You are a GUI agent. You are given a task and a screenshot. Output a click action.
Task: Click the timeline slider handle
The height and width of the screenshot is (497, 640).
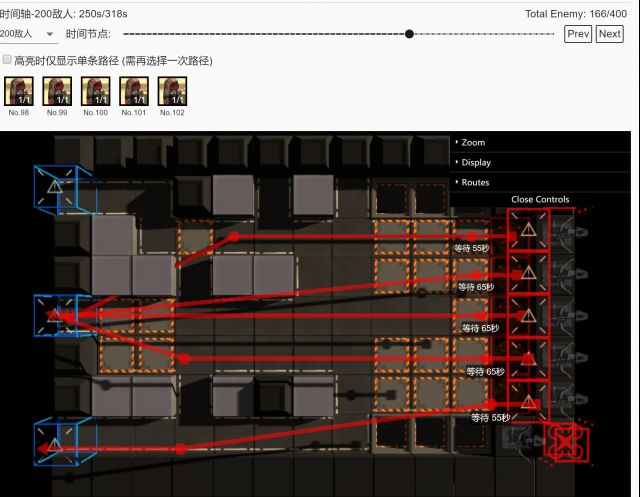[x=409, y=34]
